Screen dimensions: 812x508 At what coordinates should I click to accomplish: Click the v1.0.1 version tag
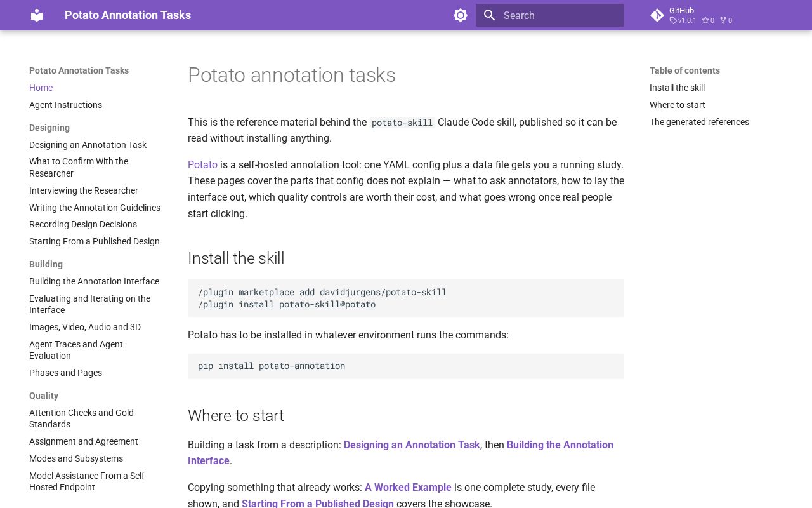pyautogui.click(x=683, y=20)
